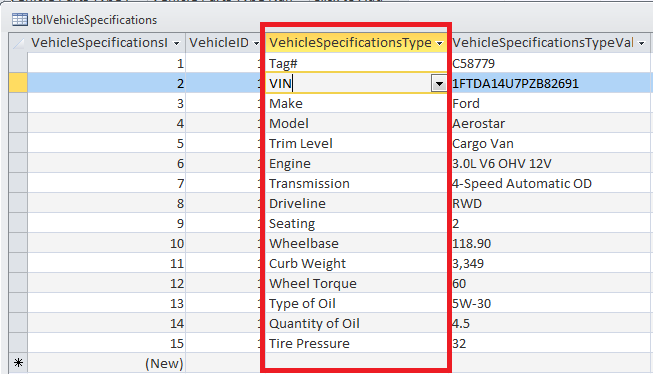The height and width of the screenshot is (374, 653).
Task: Click the (New) record ID cell
Action: click(x=106, y=363)
